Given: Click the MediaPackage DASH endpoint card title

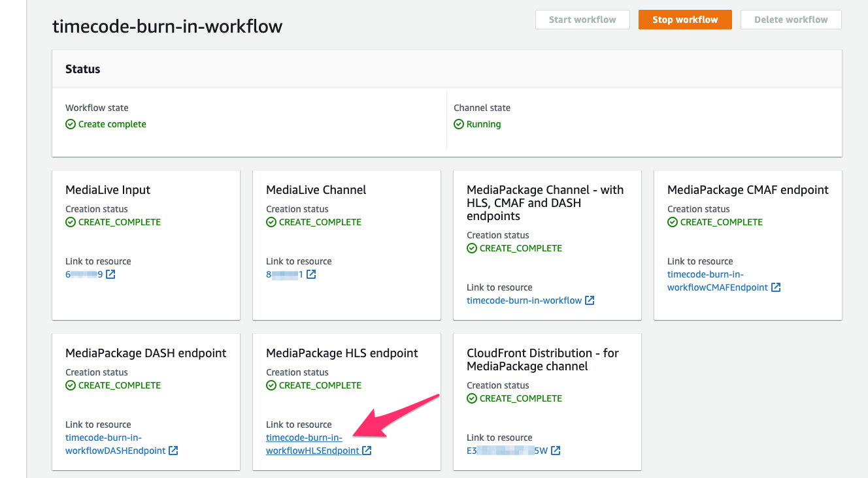Looking at the screenshot, I should (146, 353).
